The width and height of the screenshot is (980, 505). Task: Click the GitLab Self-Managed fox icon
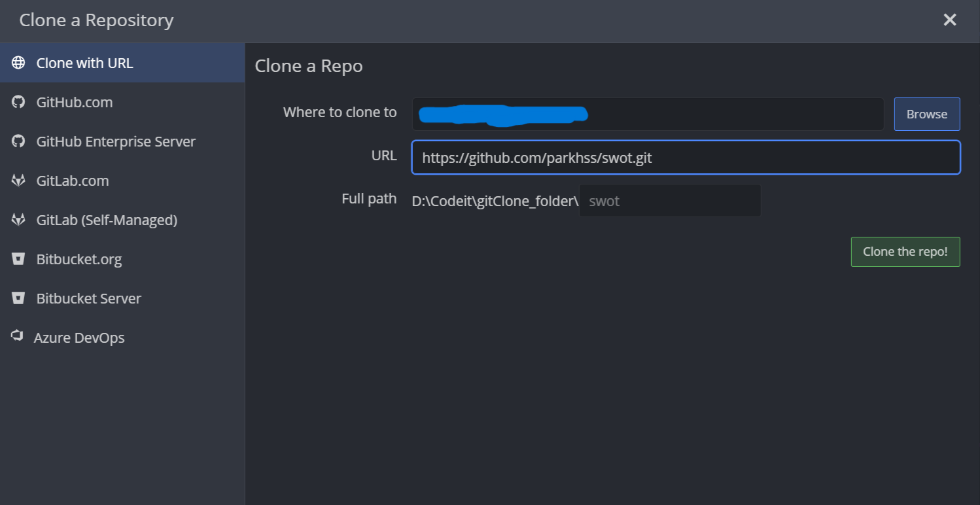(x=18, y=220)
